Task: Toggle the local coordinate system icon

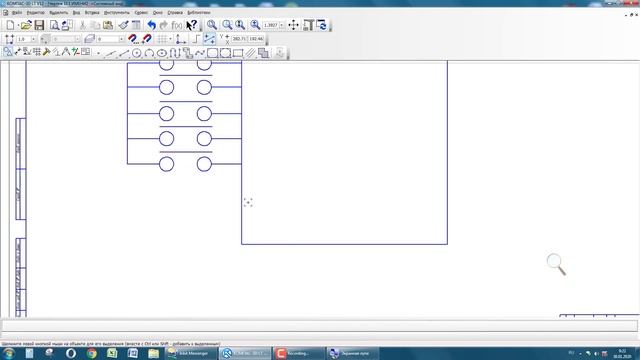Action: pos(181,39)
